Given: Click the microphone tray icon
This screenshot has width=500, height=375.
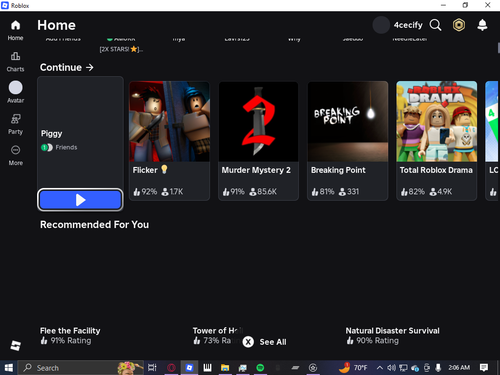Looking at the screenshot, I should pos(438,368).
